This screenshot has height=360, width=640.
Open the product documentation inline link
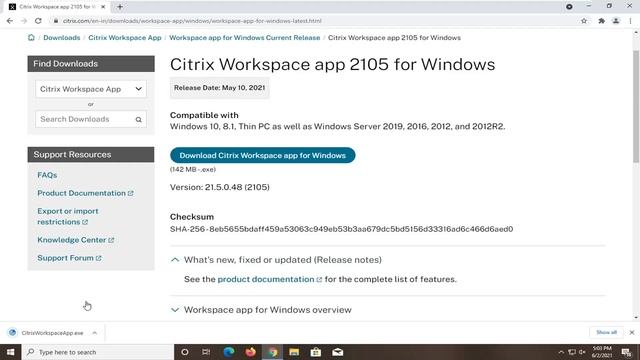coord(269,279)
